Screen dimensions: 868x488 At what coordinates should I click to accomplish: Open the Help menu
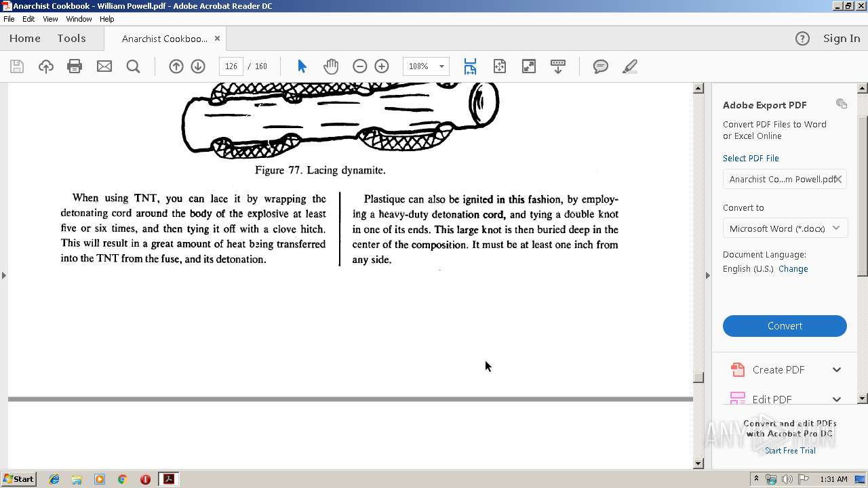click(x=107, y=19)
